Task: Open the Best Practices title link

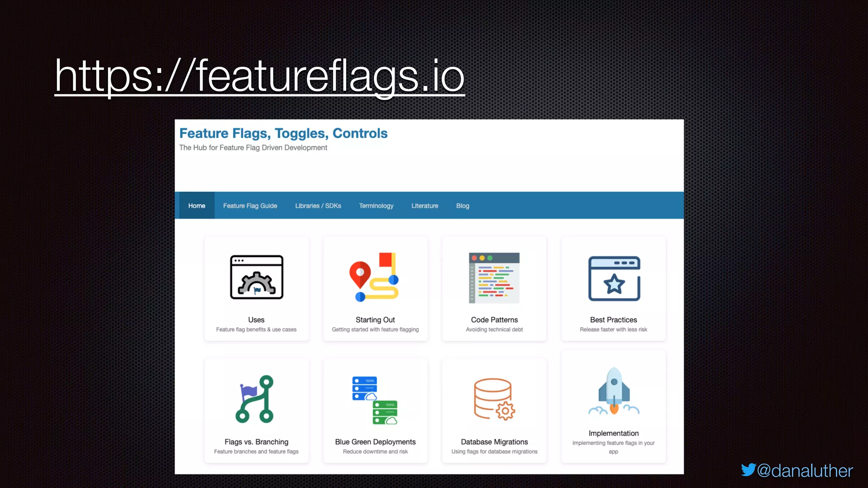Action: click(x=613, y=320)
